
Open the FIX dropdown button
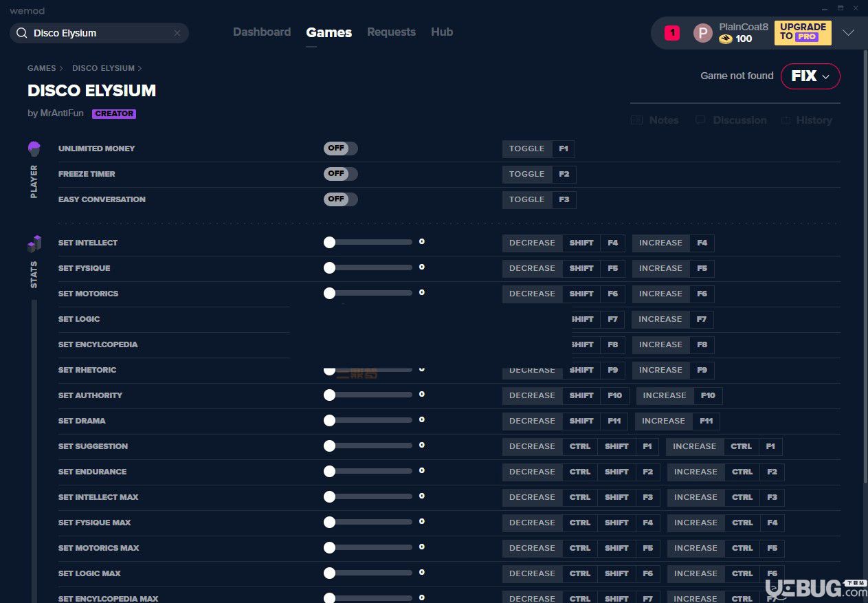[x=810, y=76]
